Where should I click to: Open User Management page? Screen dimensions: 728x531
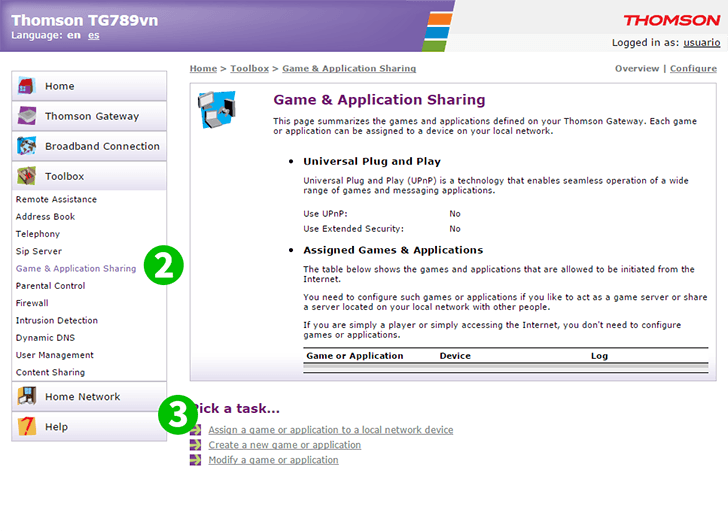(x=54, y=355)
